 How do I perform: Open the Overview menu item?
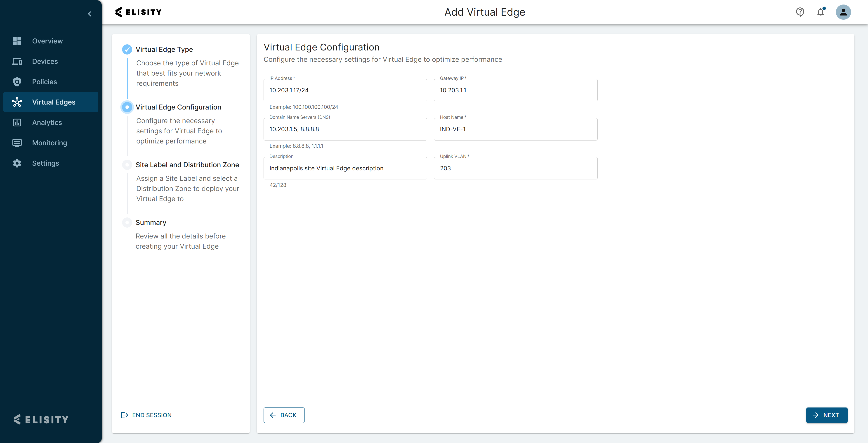coord(51,41)
